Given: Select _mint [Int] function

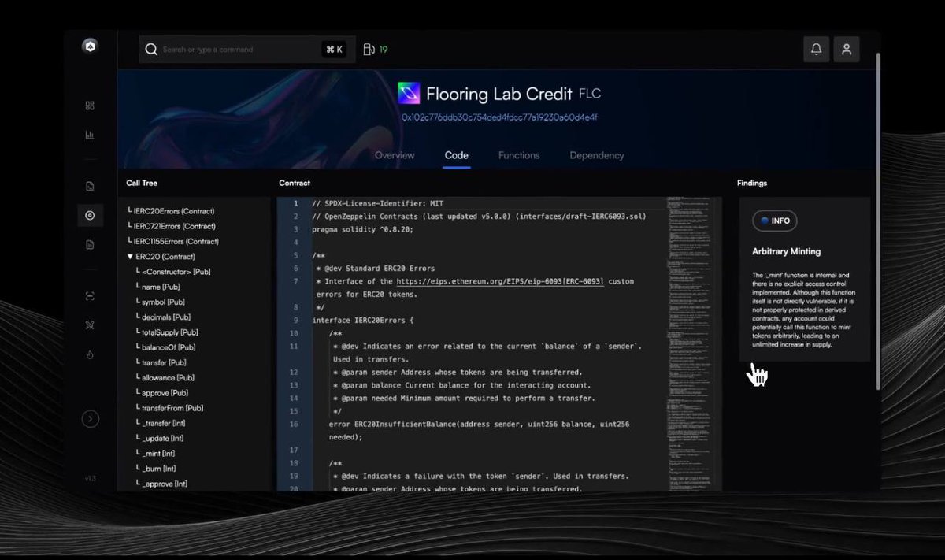Looking at the screenshot, I should point(157,454).
